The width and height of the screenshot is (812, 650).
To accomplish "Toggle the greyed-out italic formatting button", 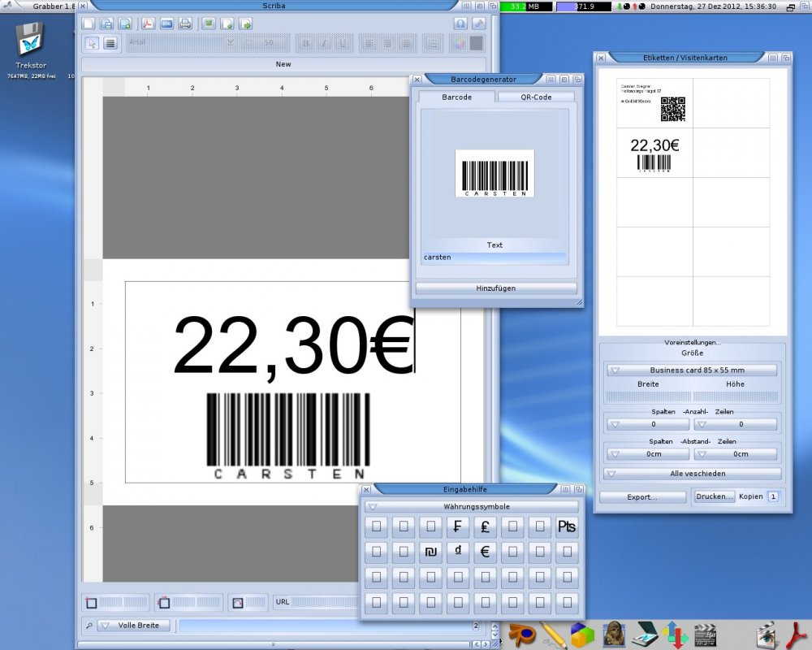I will point(324,44).
